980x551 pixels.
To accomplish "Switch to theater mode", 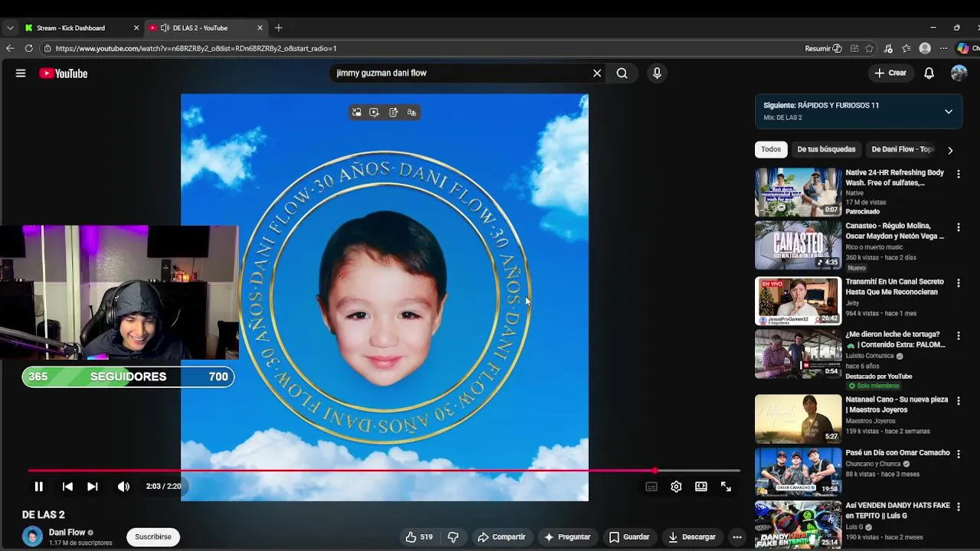I will click(x=701, y=487).
